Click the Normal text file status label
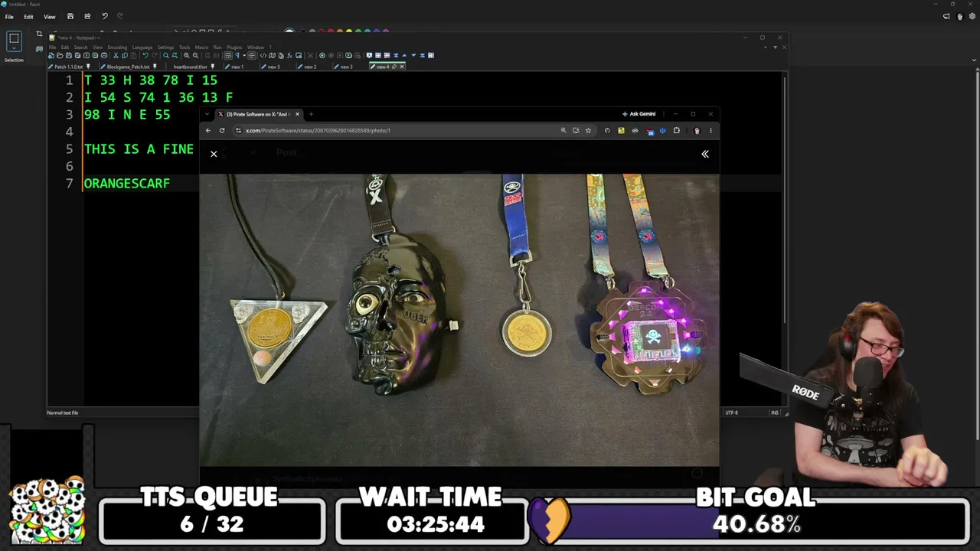Screen dimensions: 980x551 63,412
